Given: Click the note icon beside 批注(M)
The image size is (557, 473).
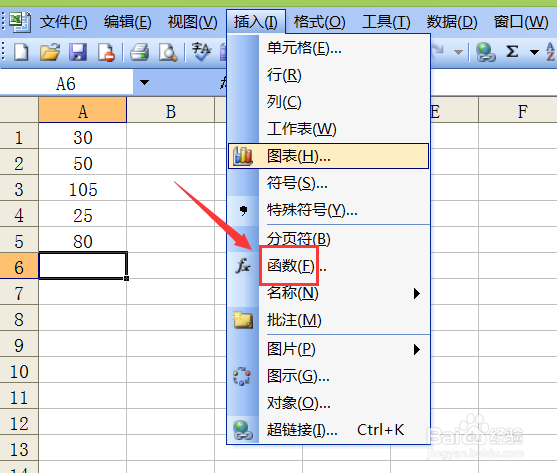Looking at the screenshot, I should 243,320.
